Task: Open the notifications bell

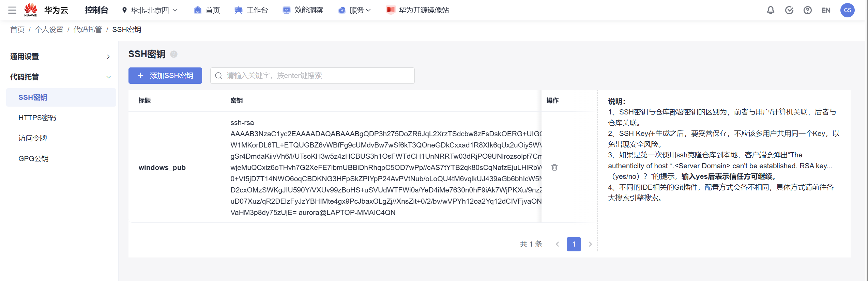Action: (x=771, y=10)
